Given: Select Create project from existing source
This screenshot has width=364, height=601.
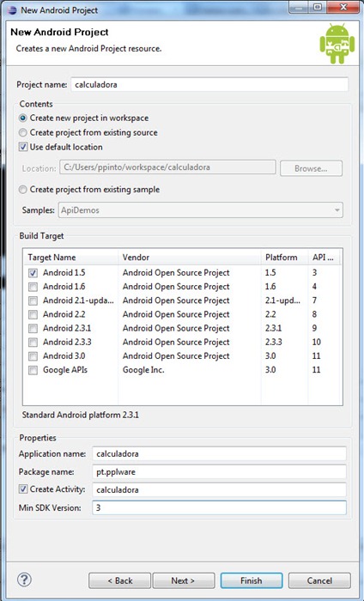Looking at the screenshot, I should click(x=23, y=132).
